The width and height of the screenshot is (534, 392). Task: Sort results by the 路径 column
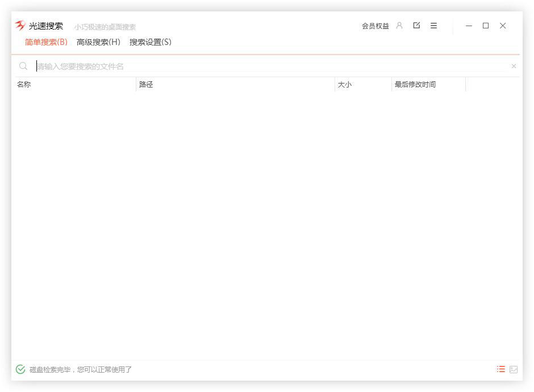click(x=146, y=84)
